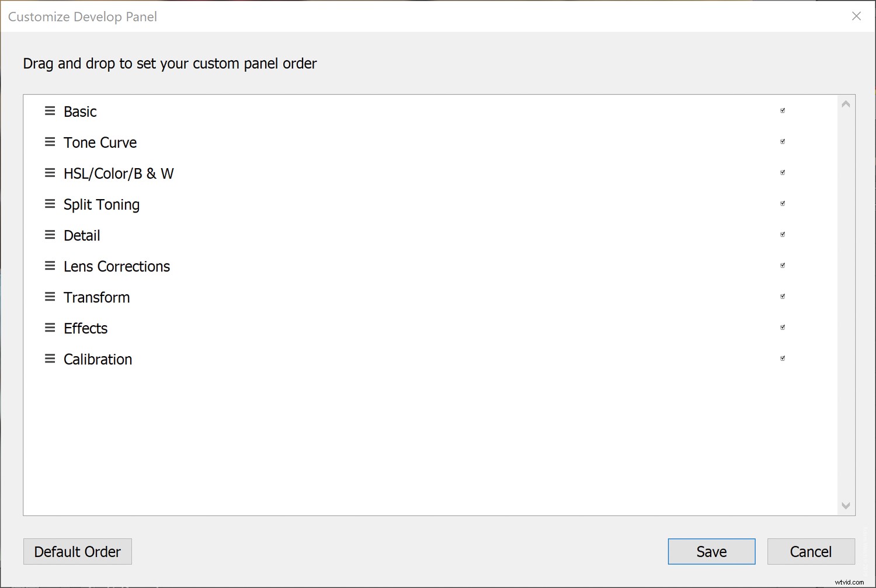Save the custom panel order
The height and width of the screenshot is (588, 876).
(x=711, y=552)
